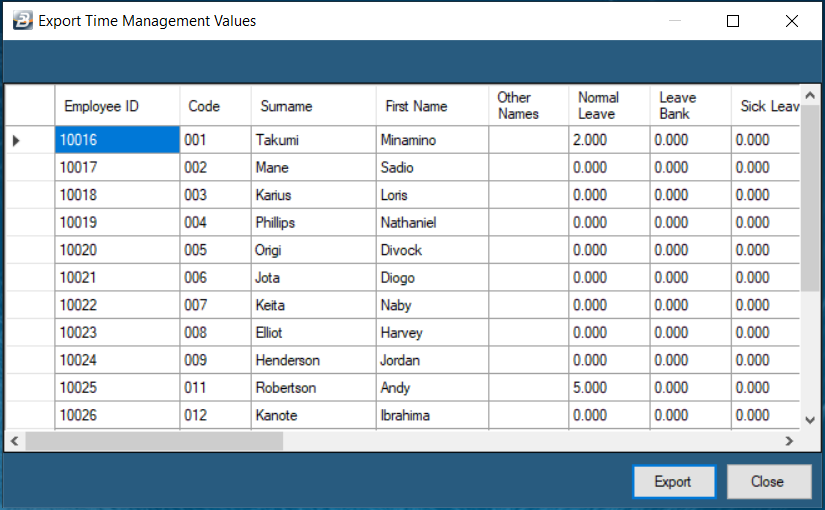Click first name cell Sadio
The width and height of the screenshot is (825, 510).
pos(432,167)
